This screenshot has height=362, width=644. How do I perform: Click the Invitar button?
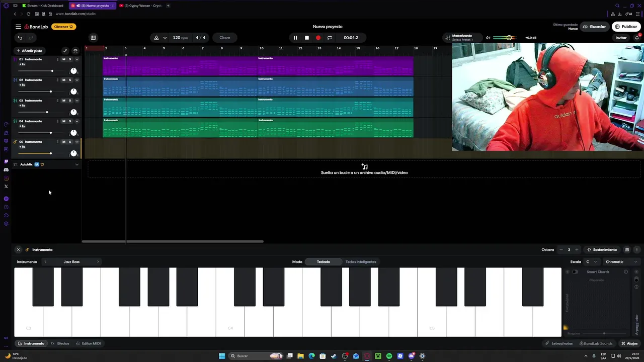tap(621, 38)
